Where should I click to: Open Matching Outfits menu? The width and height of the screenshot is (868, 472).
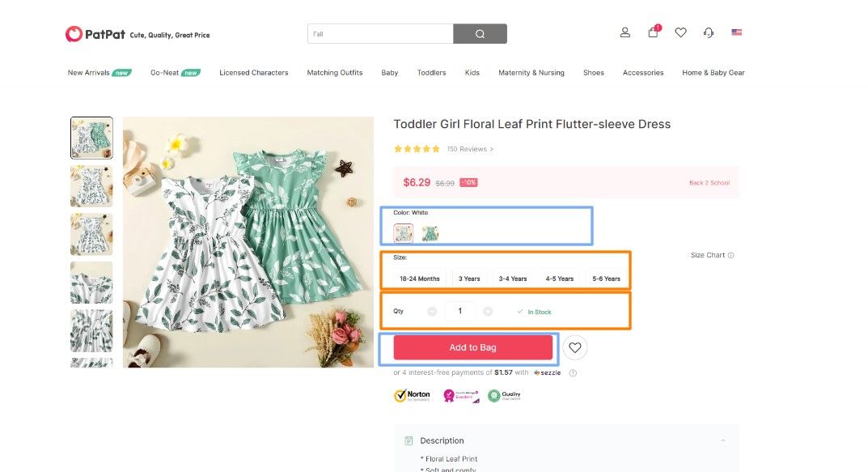[335, 73]
